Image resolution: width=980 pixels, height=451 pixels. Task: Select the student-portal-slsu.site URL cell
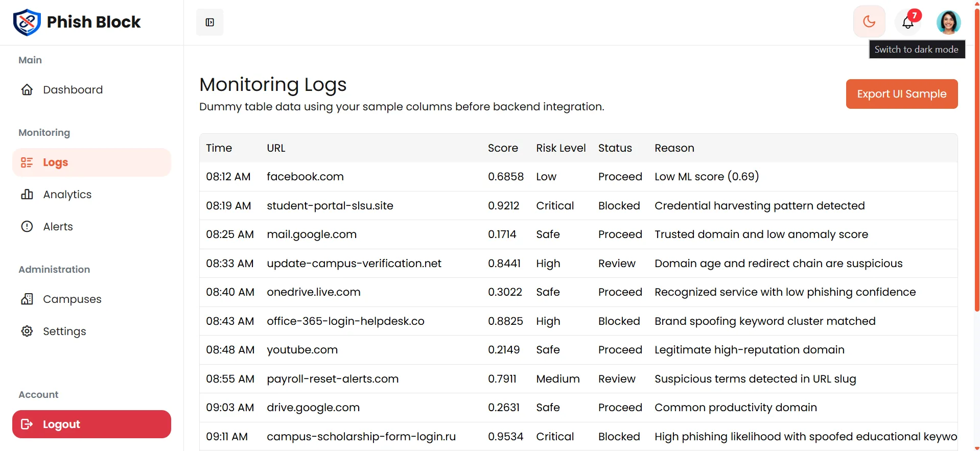(330, 206)
